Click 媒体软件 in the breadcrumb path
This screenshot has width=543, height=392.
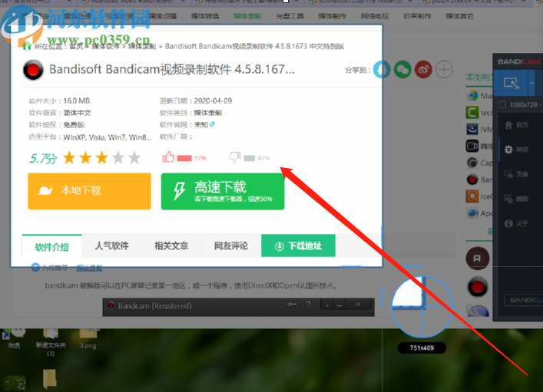pos(105,46)
